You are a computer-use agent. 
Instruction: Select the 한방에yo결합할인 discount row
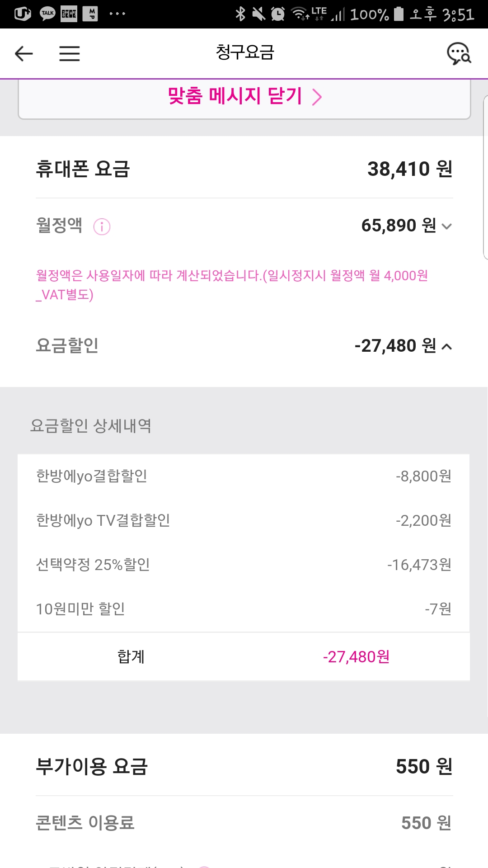[x=244, y=476]
